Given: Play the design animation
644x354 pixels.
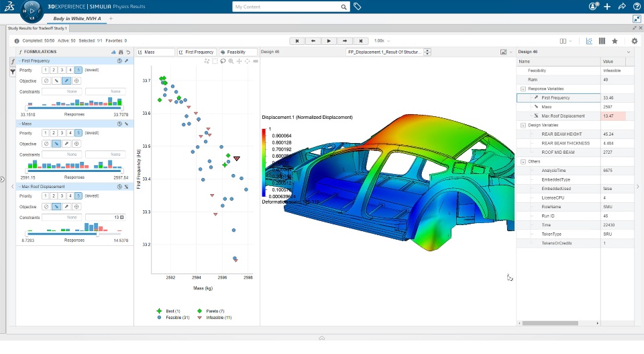Looking at the screenshot, I should click(329, 41).
